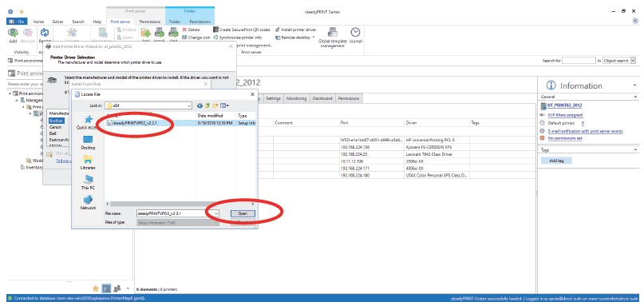644x302 pixels.
Task: Open the Dashboard tab
Action: coord(322,99)
